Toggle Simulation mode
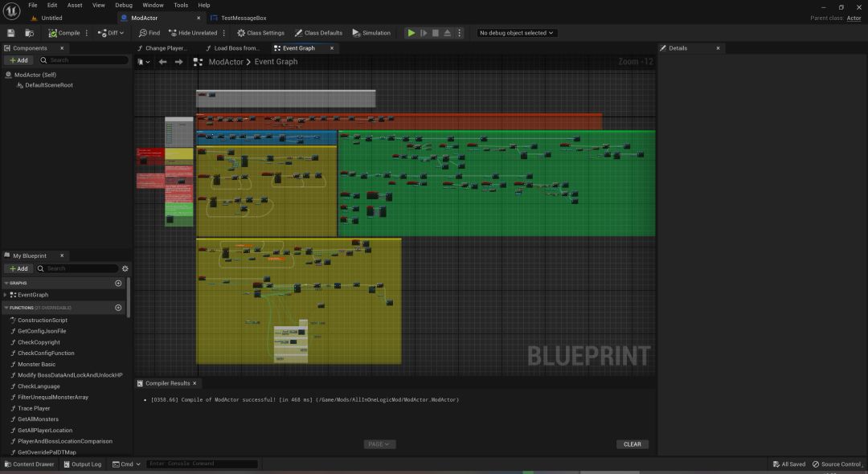The image size is (868, 474). click(x=371, y=33)
